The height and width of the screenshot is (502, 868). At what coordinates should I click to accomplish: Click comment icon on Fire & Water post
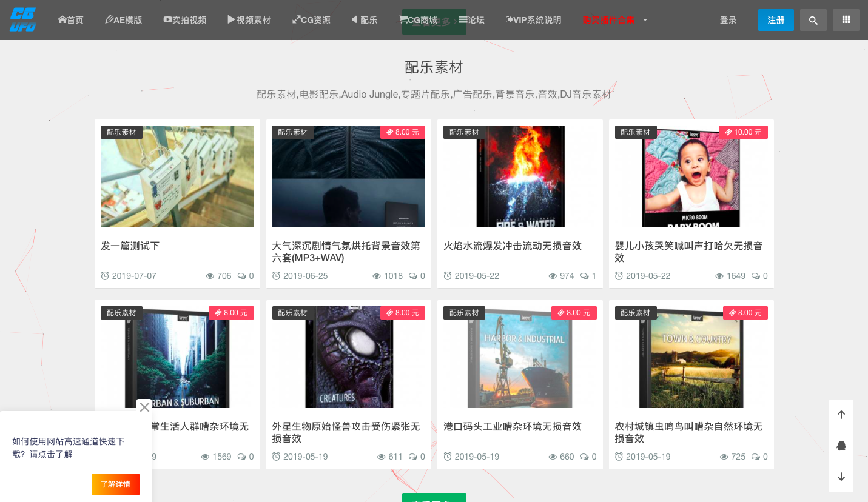[585, 276]
